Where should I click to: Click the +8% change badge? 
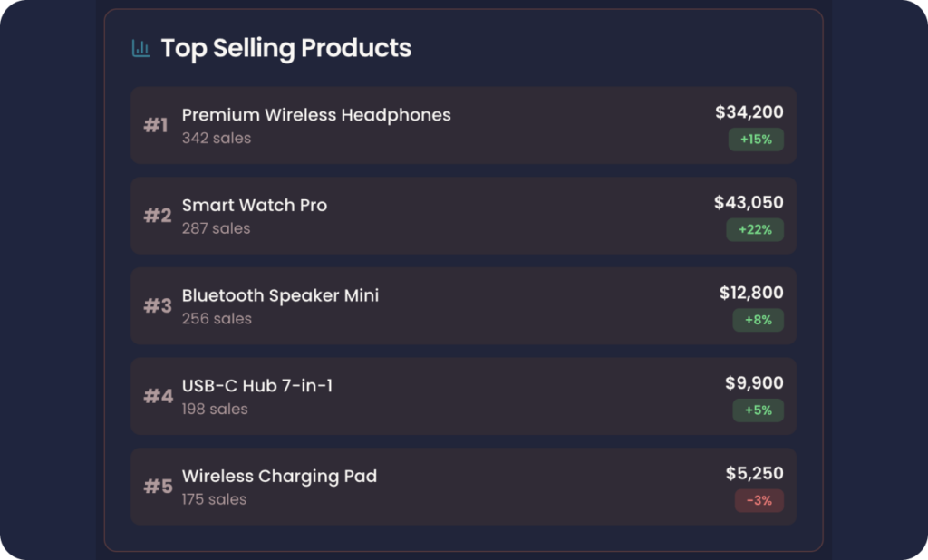coord(759,320)
